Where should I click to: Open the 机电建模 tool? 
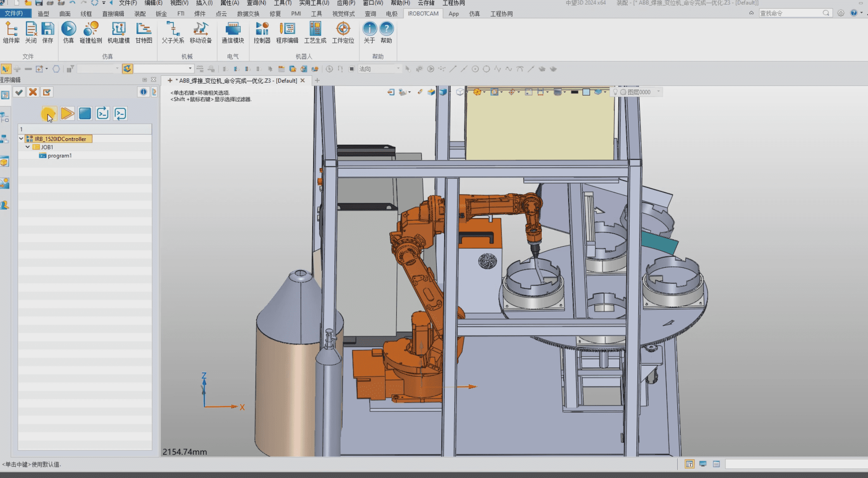(118, 32)
